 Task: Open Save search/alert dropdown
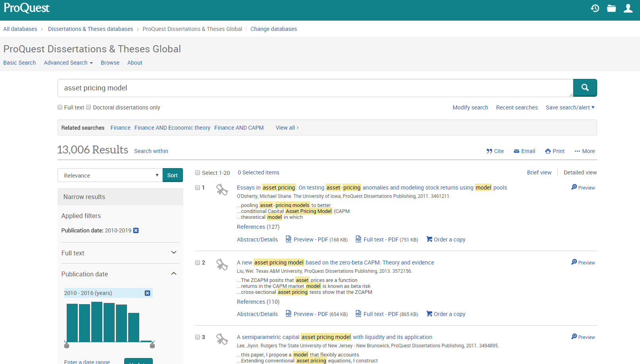[x=570, y=107]
